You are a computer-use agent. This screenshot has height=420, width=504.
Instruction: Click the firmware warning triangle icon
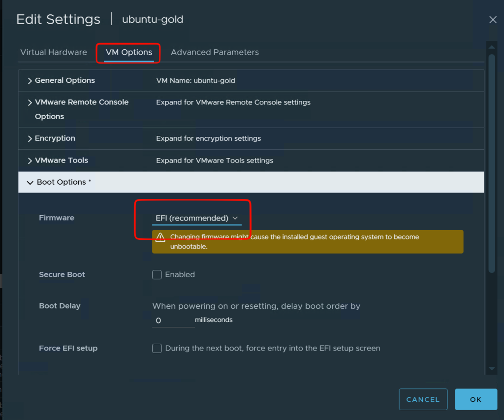pos(160,237)
